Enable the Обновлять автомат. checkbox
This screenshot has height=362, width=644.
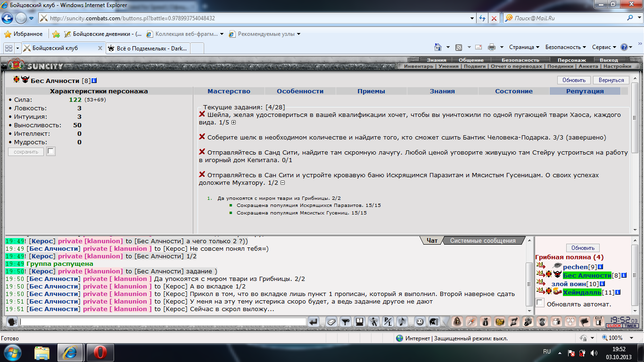[x=540, y=303]
